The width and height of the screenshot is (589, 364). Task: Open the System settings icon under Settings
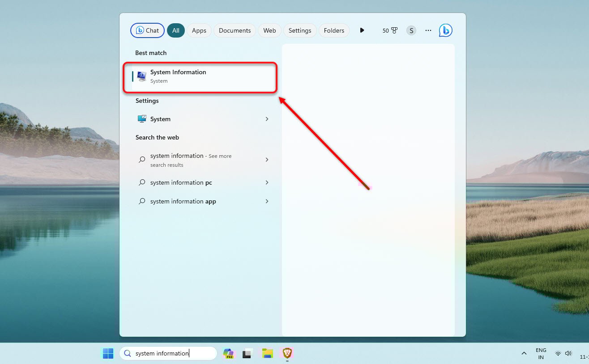141,119
